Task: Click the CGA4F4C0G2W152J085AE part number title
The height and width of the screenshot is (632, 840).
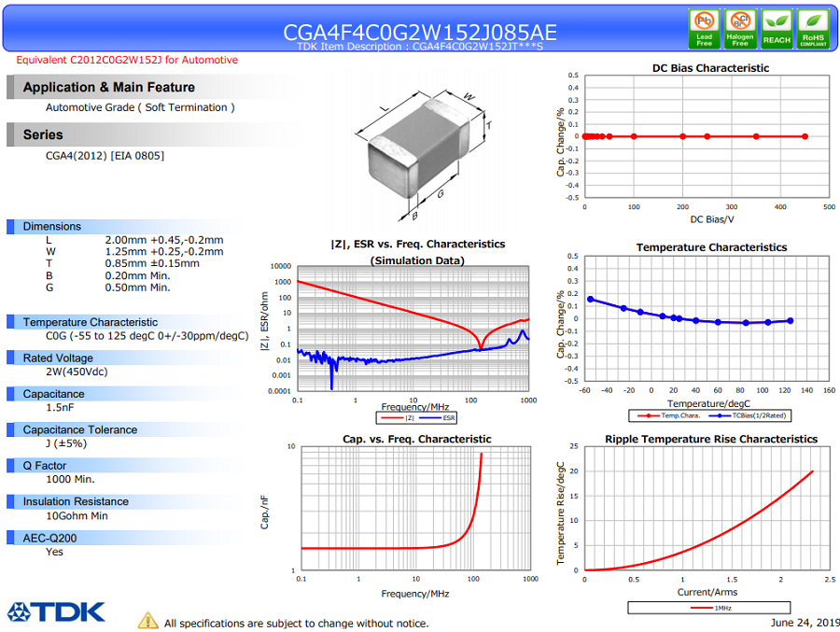Action: tap(419, 32)
